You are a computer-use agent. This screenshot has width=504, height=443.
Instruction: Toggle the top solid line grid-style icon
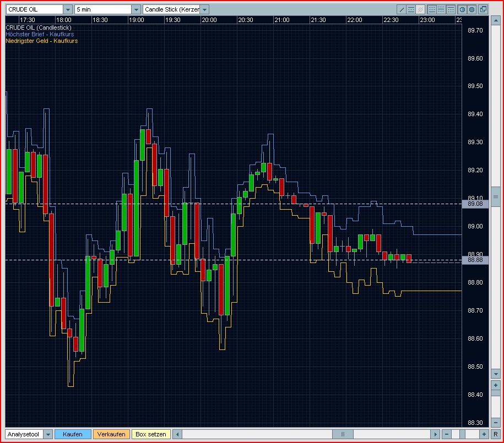tap(451, 9)
